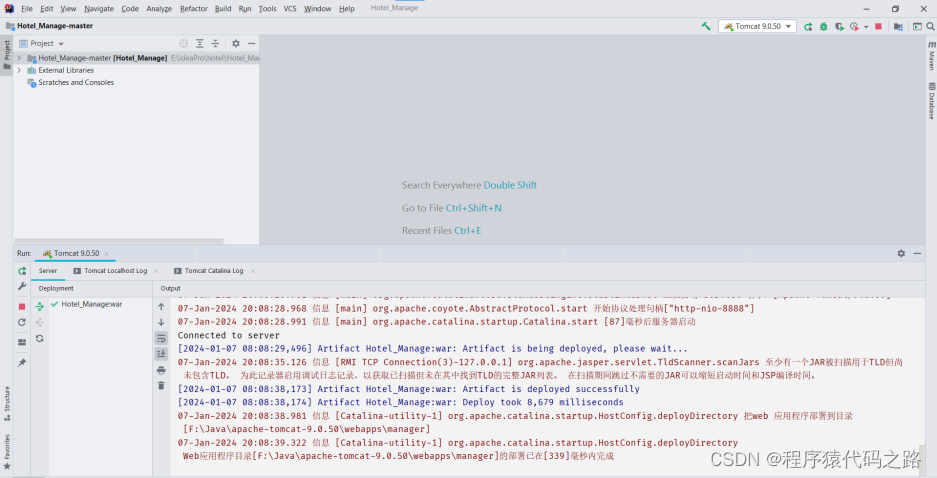The width and height of the screenshot is (937, 478).
Task: Click the Build Project hammer icon
Action: click(706, 26)
